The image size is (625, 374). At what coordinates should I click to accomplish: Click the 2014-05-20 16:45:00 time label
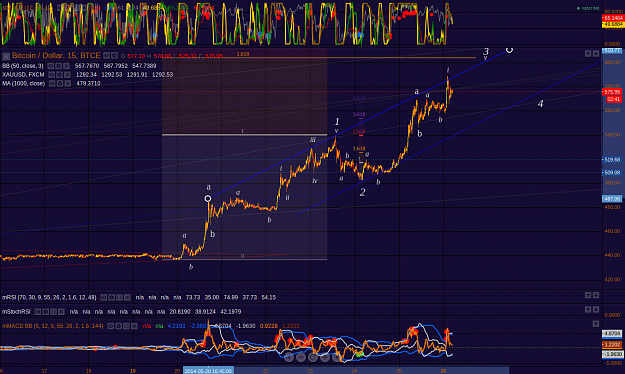pyautogui.click(x=208, y=370)
